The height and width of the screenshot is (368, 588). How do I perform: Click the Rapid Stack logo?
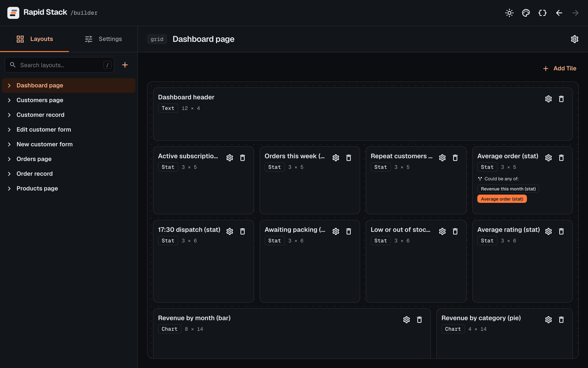coord(13,13)
